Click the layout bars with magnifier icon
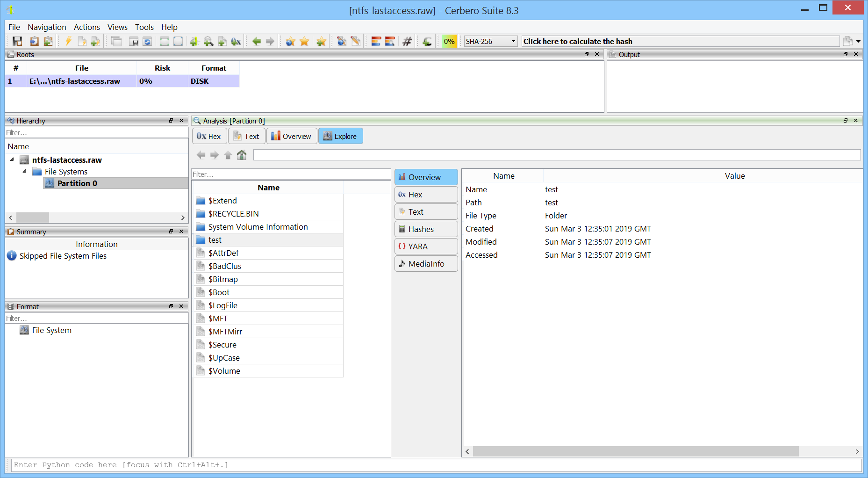Screen dimensions: 868x478 click(390, 41)
